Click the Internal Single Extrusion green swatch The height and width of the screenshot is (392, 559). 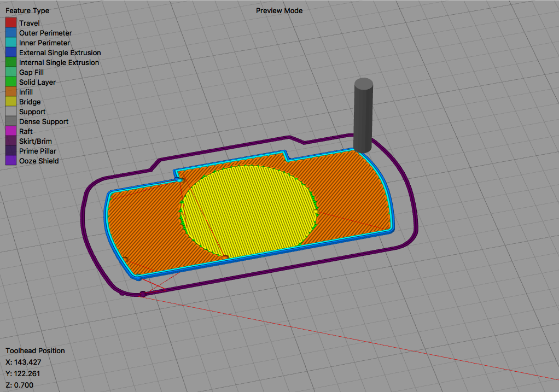click(x=11, y=62)
